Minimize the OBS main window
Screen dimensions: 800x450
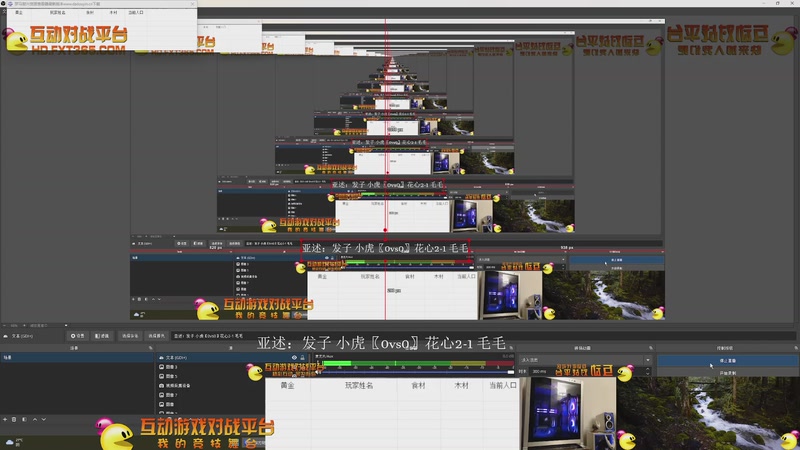[764, 3]
